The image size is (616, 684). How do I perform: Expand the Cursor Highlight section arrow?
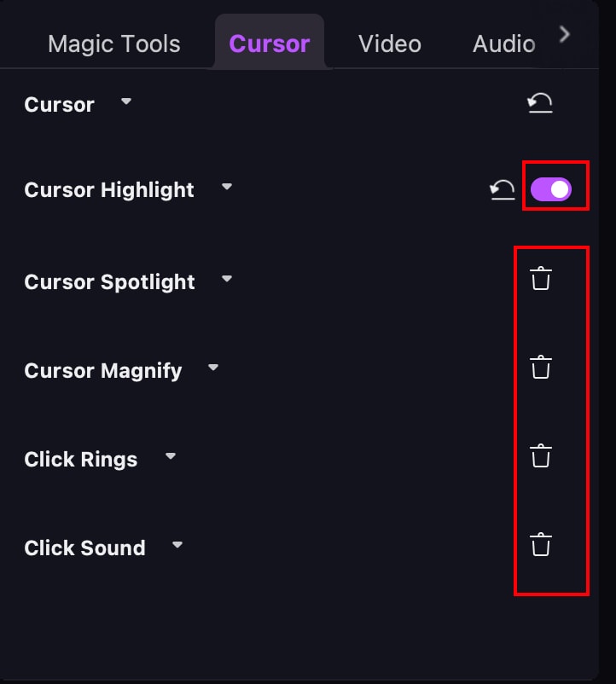click(226, 187)
